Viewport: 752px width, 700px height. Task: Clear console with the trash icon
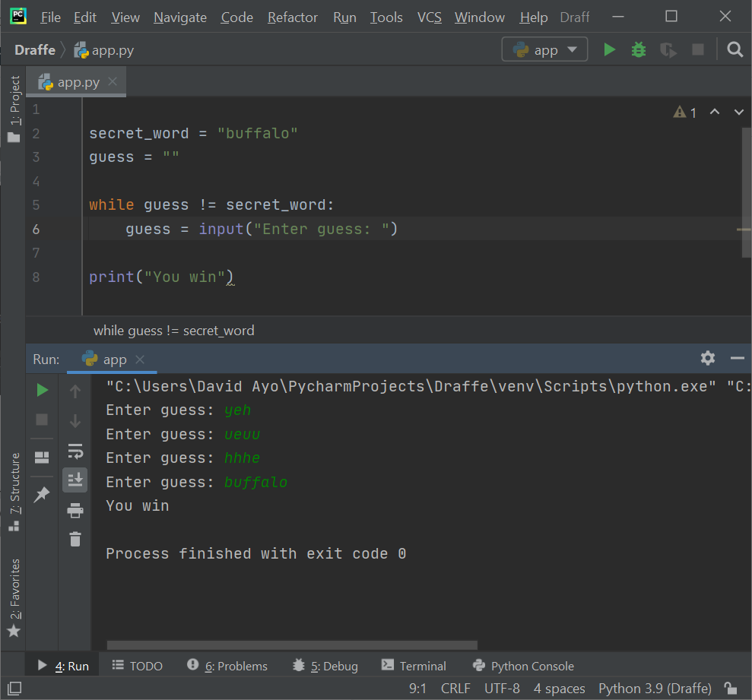click(x=75, y=539)
